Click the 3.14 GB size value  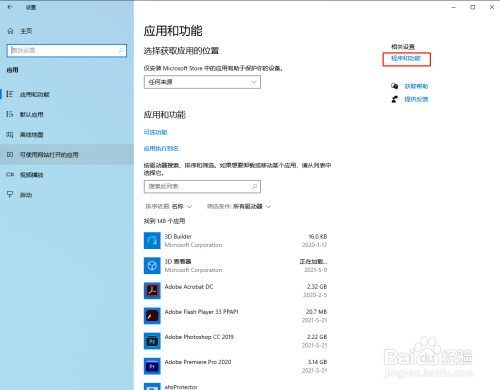317,362
